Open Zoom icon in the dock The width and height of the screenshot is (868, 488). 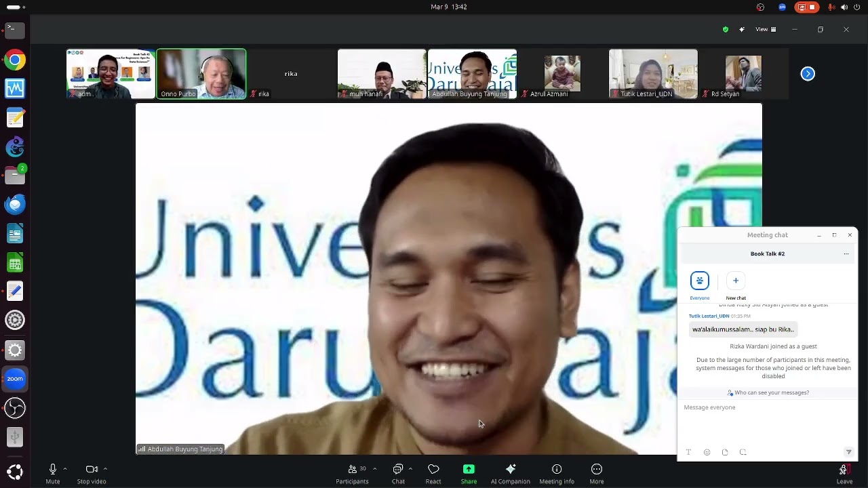click(15, 379)
